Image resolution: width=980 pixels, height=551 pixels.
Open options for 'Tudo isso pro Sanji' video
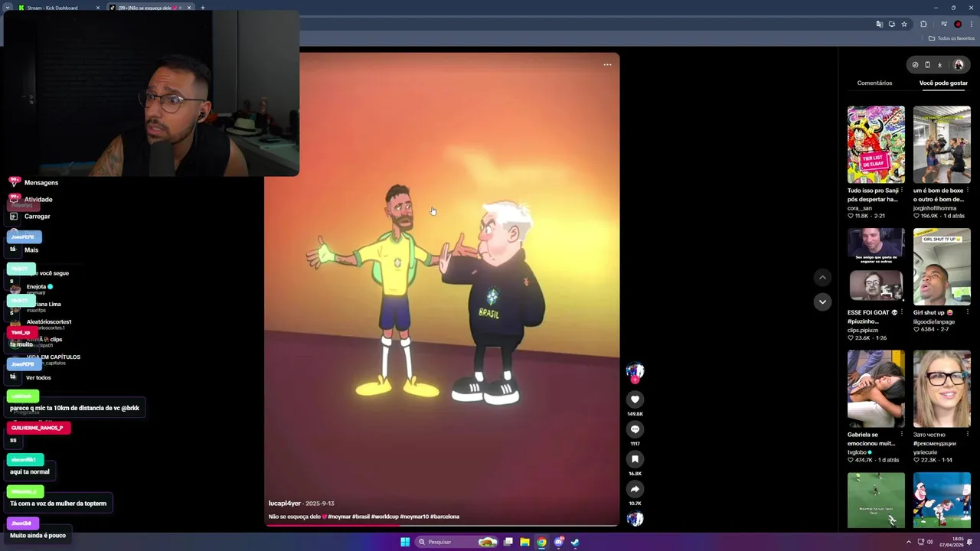(901, 190)
